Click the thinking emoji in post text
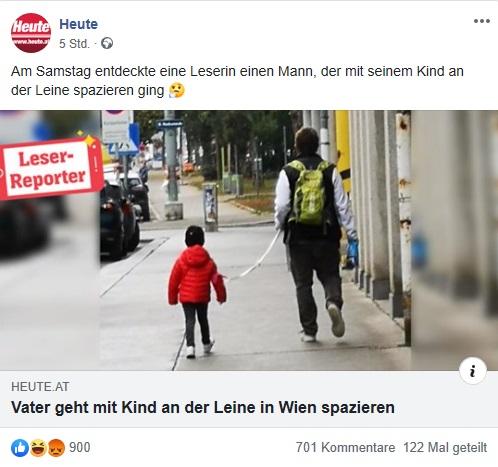The width and height of the screenshot is (498, 467). (177, 90)
